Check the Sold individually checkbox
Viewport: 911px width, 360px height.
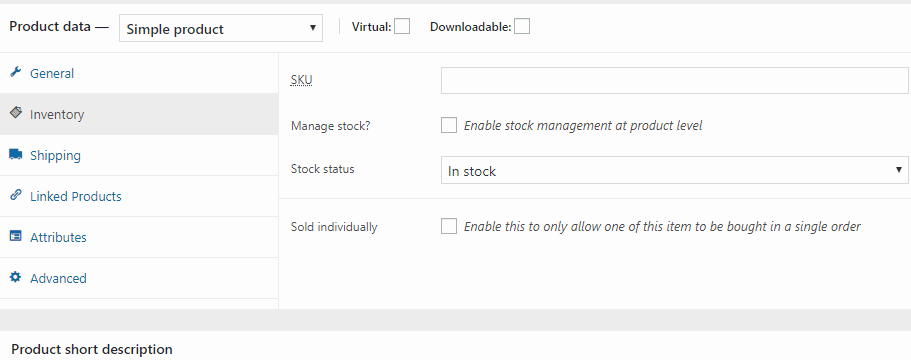(449, 226)
